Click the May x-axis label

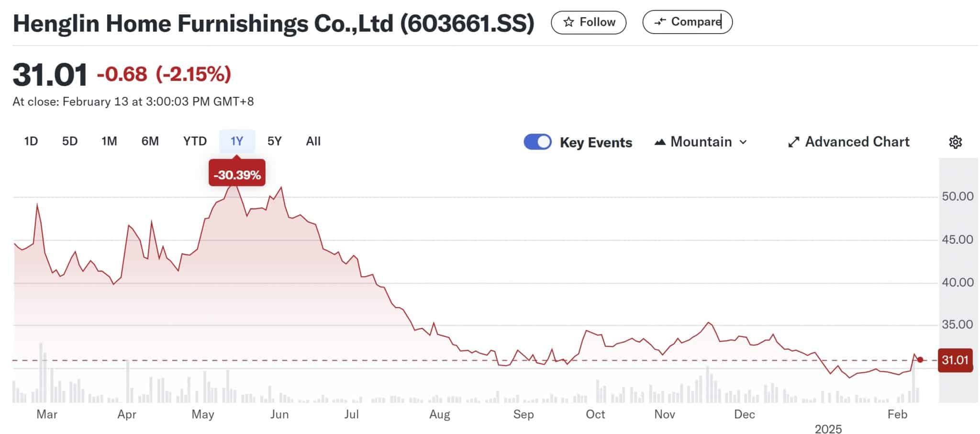(202, 414)
